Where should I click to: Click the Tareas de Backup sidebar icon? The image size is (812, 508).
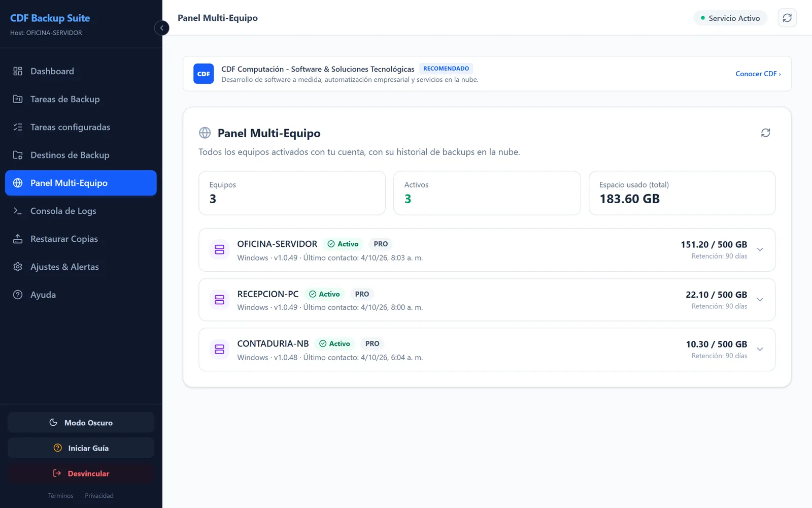point(18,99)
